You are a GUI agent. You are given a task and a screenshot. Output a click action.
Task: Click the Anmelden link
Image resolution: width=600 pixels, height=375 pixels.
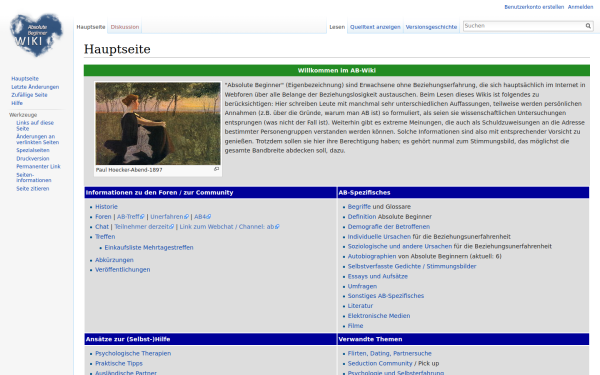(x=580, y=7)
